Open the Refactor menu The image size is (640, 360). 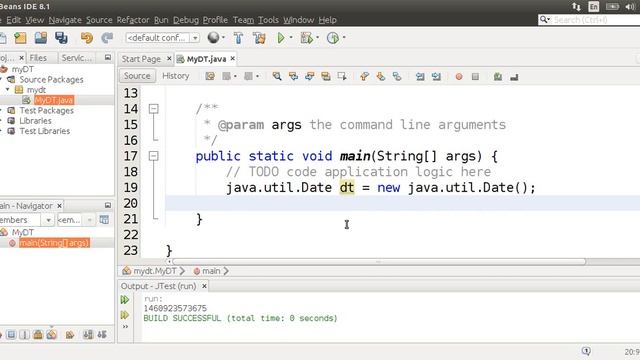pyautogui.click(x=133, y=20)
